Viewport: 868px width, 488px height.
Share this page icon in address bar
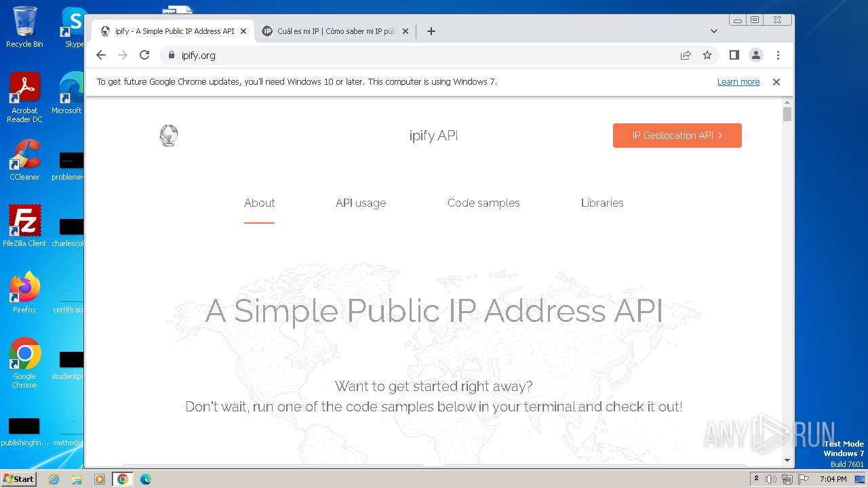coord(686,55)
